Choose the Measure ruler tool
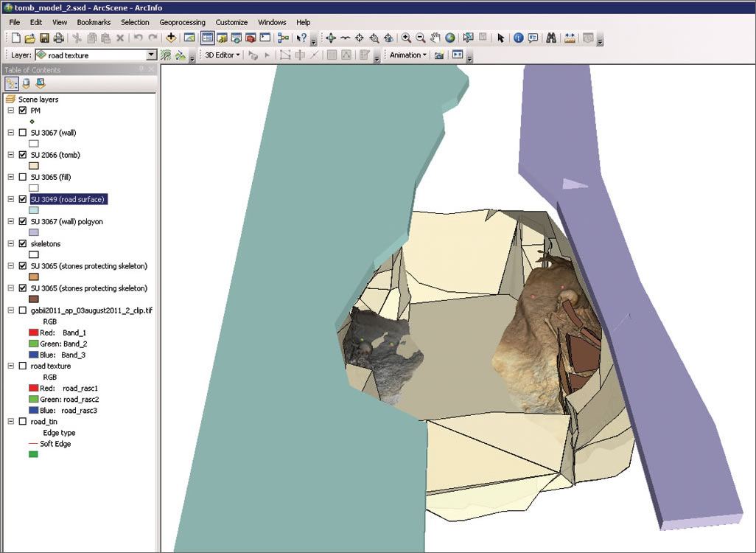Screen dimensions: 756x553 (x=570, y=38)
